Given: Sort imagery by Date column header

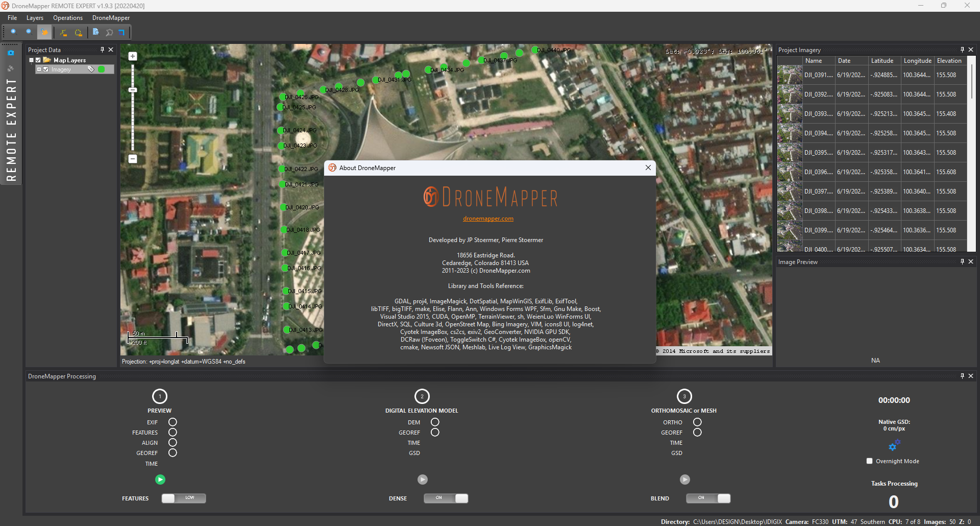Looking at the screenshot, I should (x=851, y=61).
